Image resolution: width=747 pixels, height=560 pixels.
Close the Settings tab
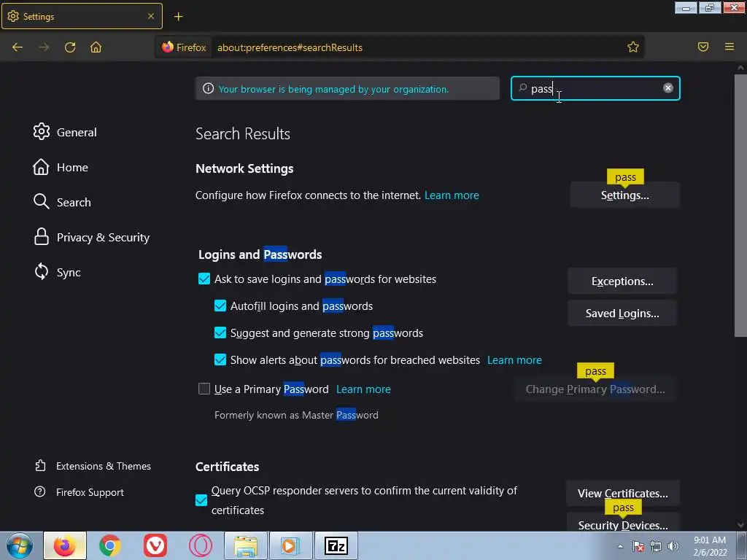pos(151,16)
